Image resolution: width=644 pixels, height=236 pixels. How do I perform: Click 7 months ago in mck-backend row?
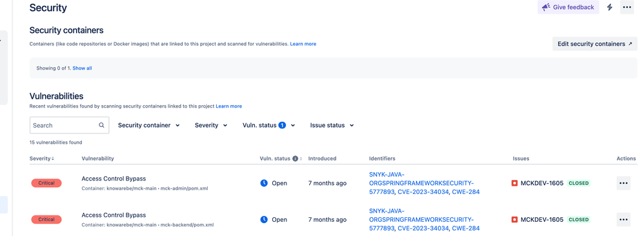(327, 220)
